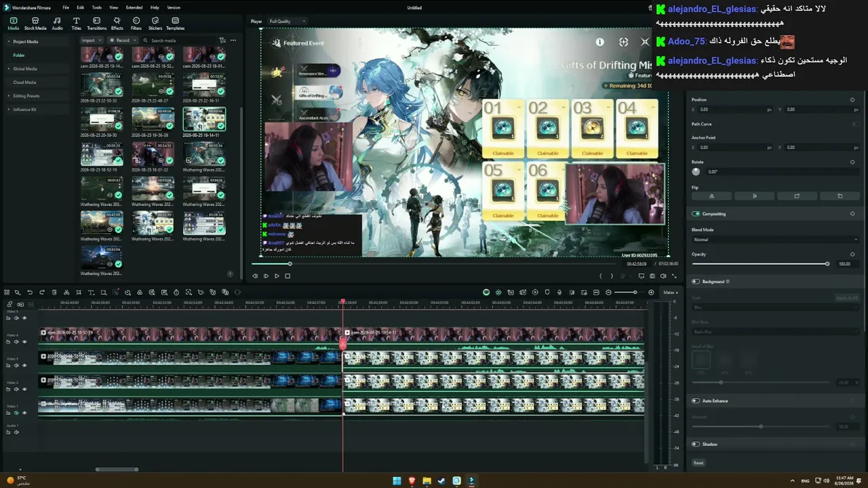Open the Extended menu
The height and width of the screenshot is (488, 868).
click(x=134, y=7)
